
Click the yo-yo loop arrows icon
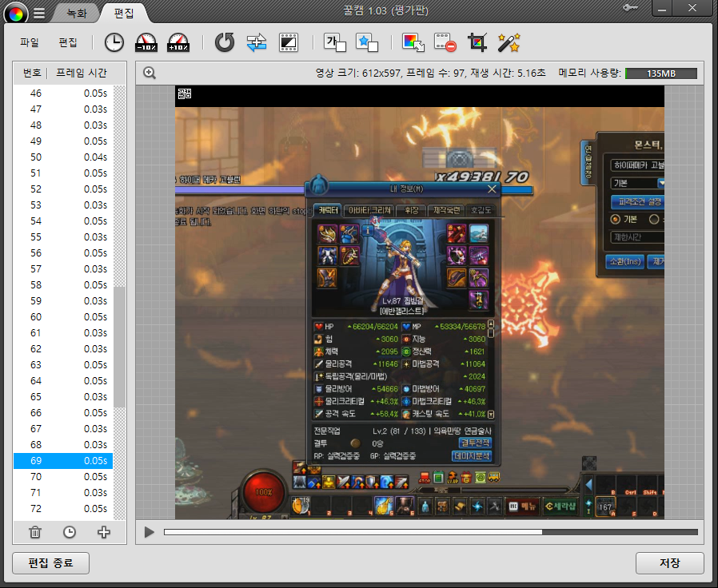[x=257, y=42]
